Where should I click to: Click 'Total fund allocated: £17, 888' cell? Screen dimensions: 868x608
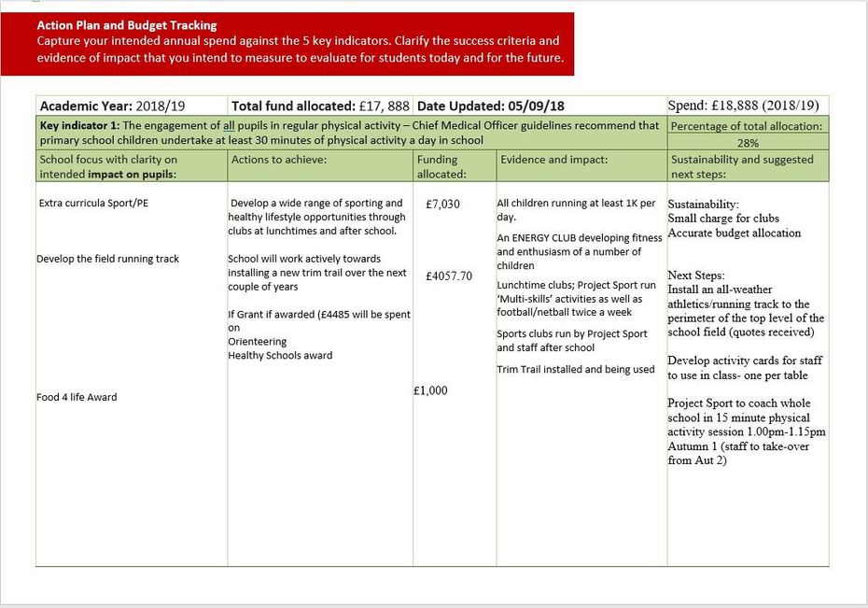pos(320,106)
